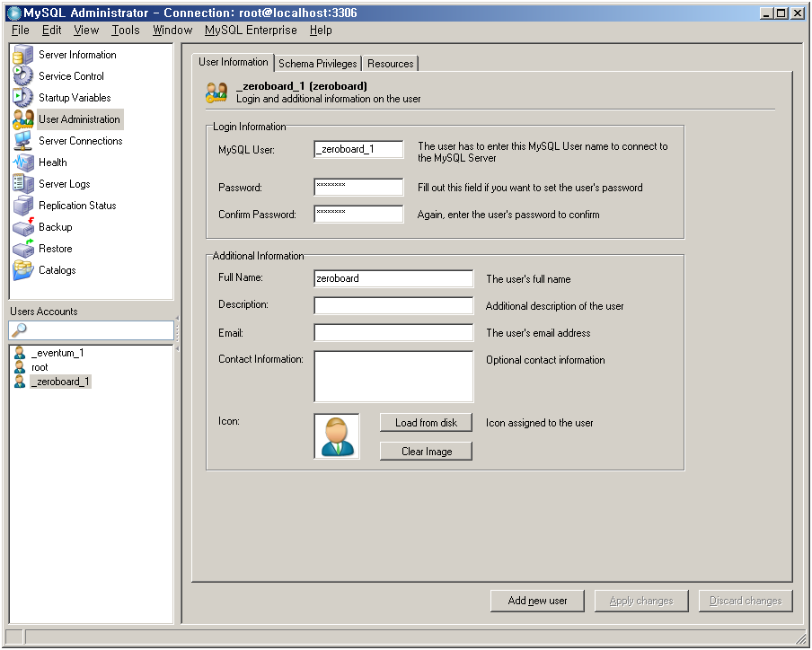
Task: Open the Tools menu
Action: pos(126,30)
